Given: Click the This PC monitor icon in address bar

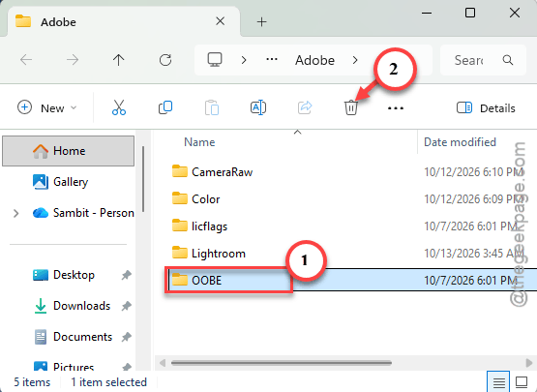Looking at the screenshot, I should point(215,60).
